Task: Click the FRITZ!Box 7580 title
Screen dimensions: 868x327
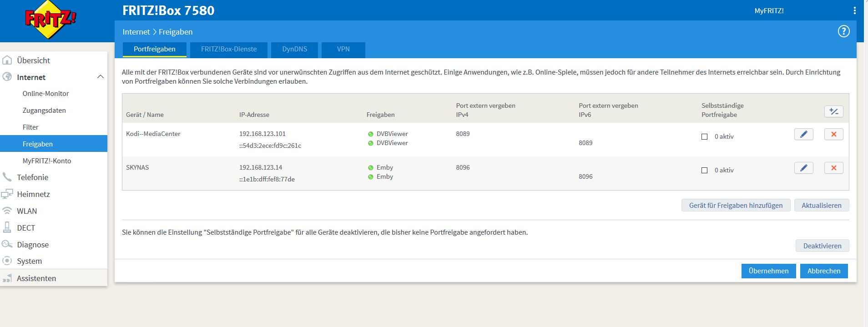Action: coord(168,10)
